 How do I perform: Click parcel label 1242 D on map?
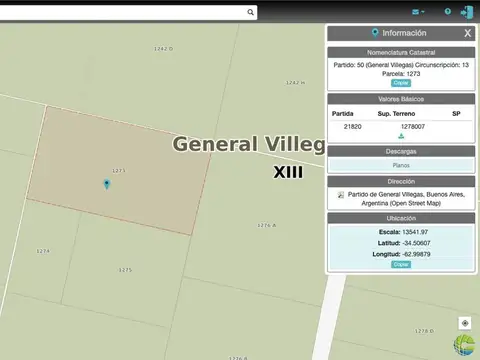click(163, 49)
